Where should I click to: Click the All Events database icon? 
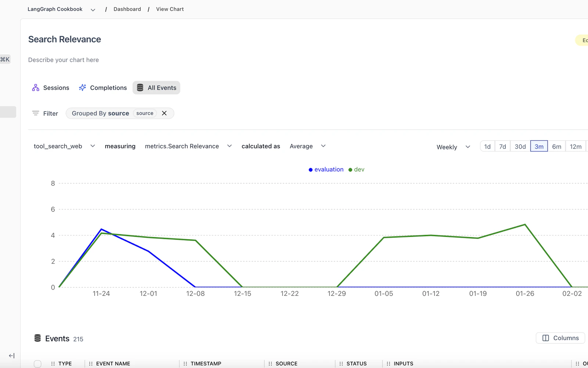(x=140, y=88)
